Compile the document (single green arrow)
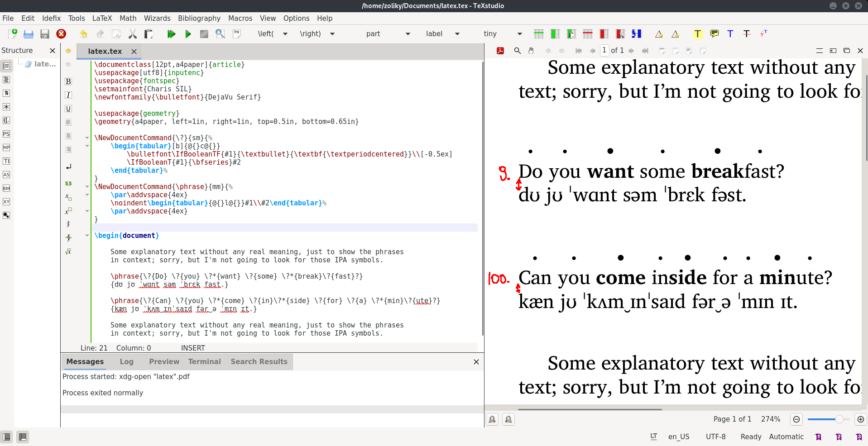Viewport: 868px width, 446px height. pyautogui.click(x=188, y=34)
